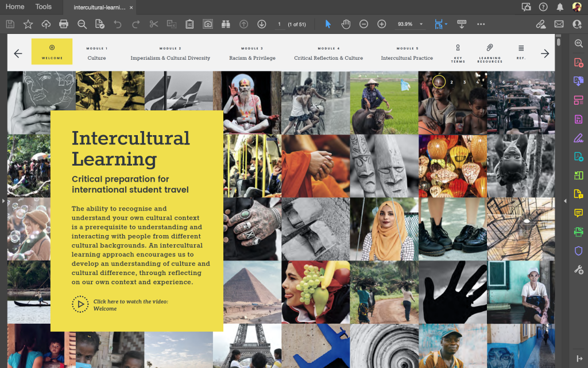Click the Protect shield icon
The height and width of the screenshot is (368, 588).
[578, 251]
